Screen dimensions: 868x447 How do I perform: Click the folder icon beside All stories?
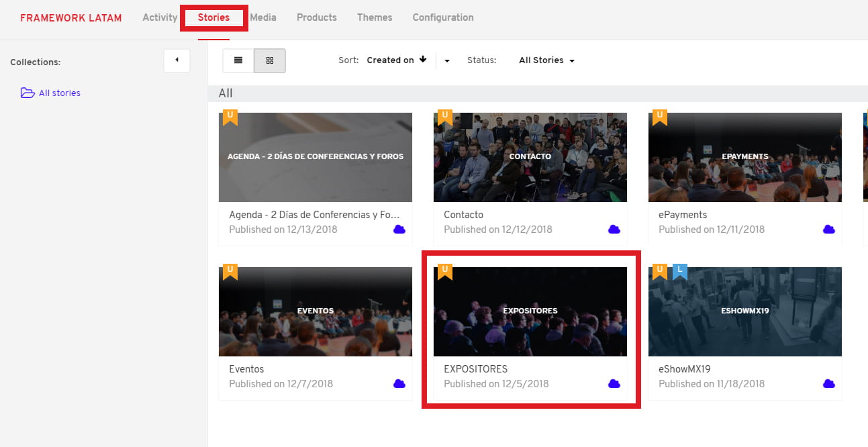28,93
